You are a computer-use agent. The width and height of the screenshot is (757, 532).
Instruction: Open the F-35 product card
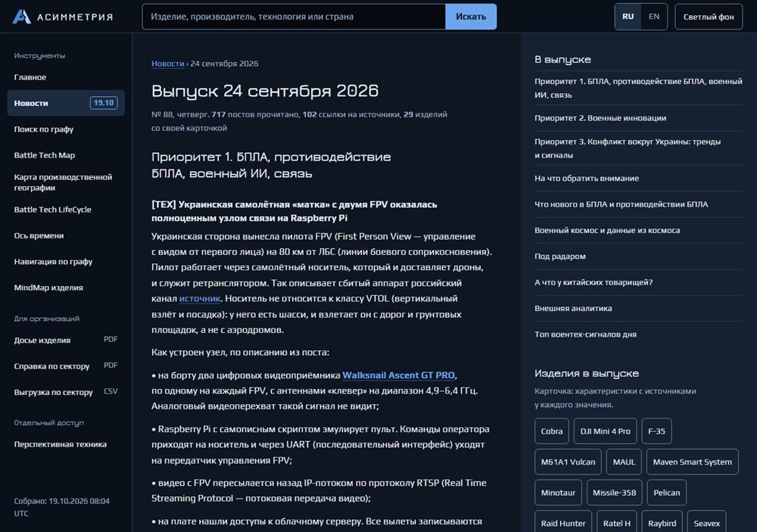coord(656,431)
